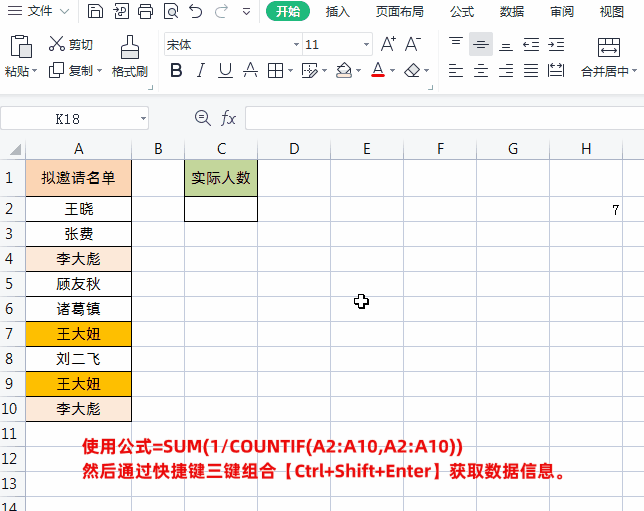
Task: Click the Clear eraser icon
Action: (412, 71)
